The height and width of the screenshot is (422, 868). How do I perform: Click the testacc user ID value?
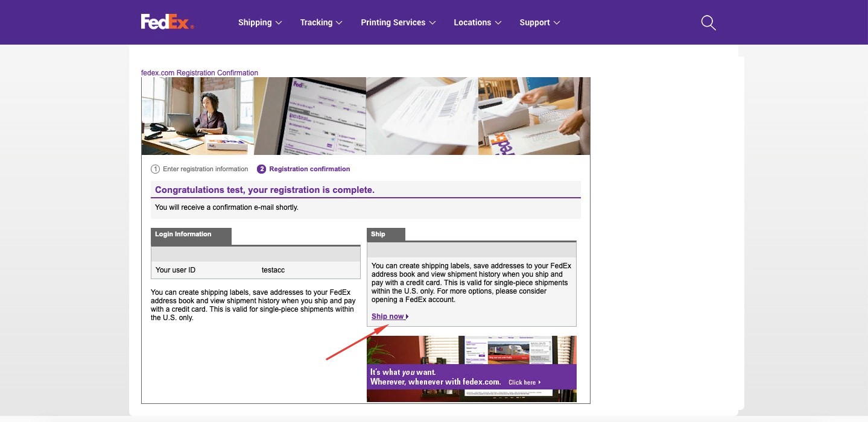(273, 270)
